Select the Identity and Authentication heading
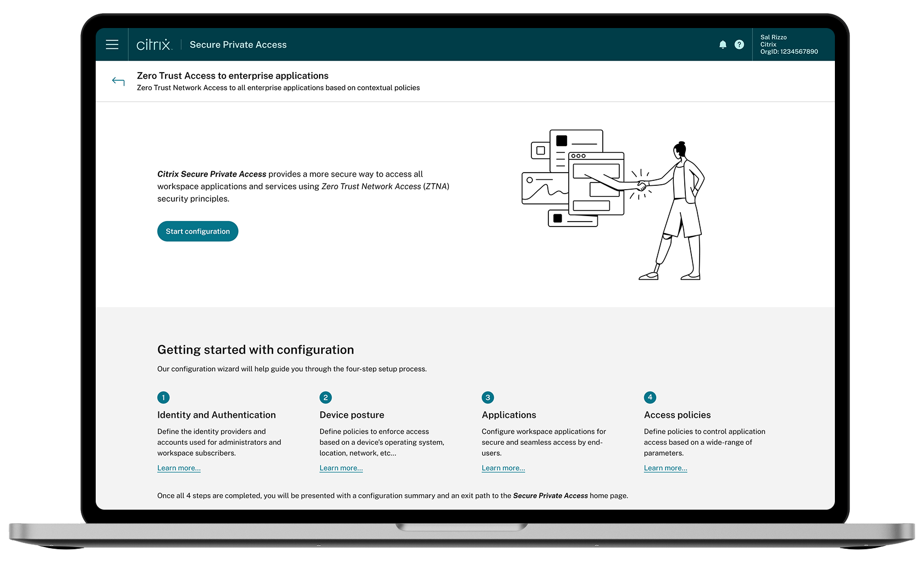The image size is (924, 563). [216, 415]
